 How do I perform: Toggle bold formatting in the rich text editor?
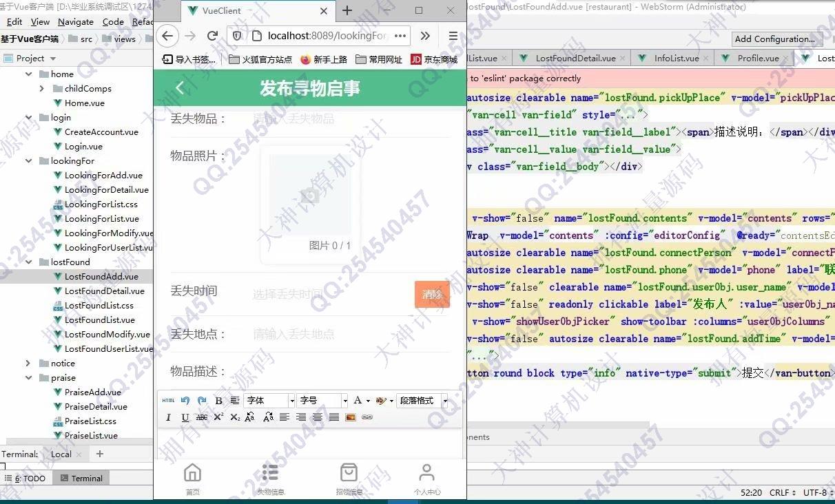218,401
